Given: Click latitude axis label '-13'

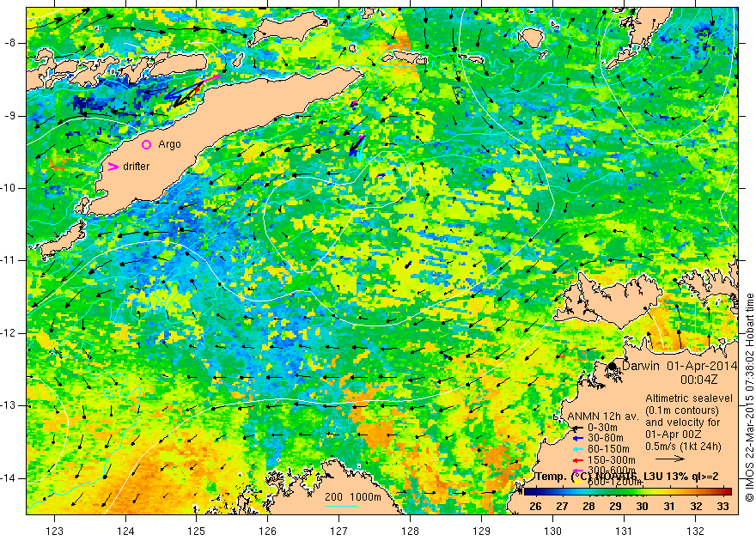Looking at the screenshot, I should (9, 405).
